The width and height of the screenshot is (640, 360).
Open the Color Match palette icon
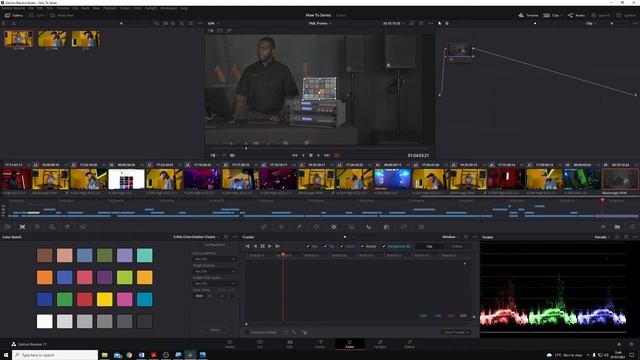pyautogui.click(x=22, y=227)
